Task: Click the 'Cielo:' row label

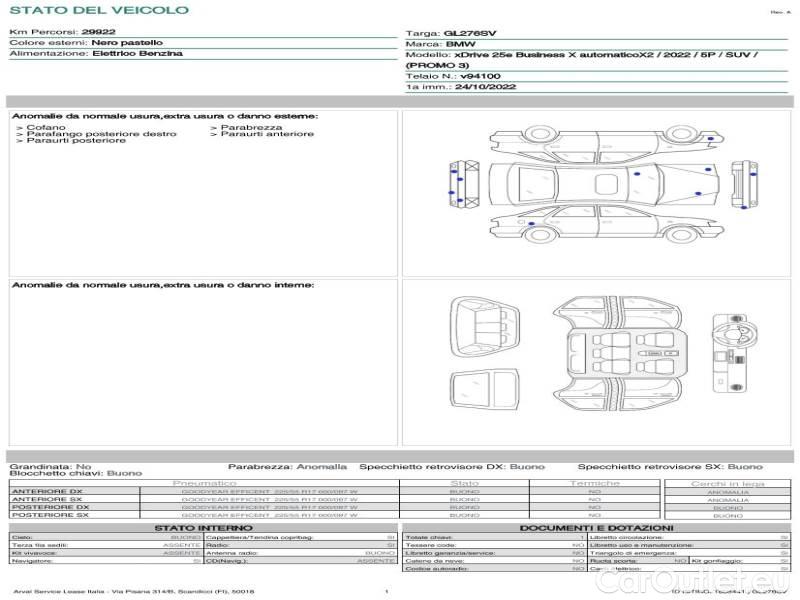Action: click(22, 537)
